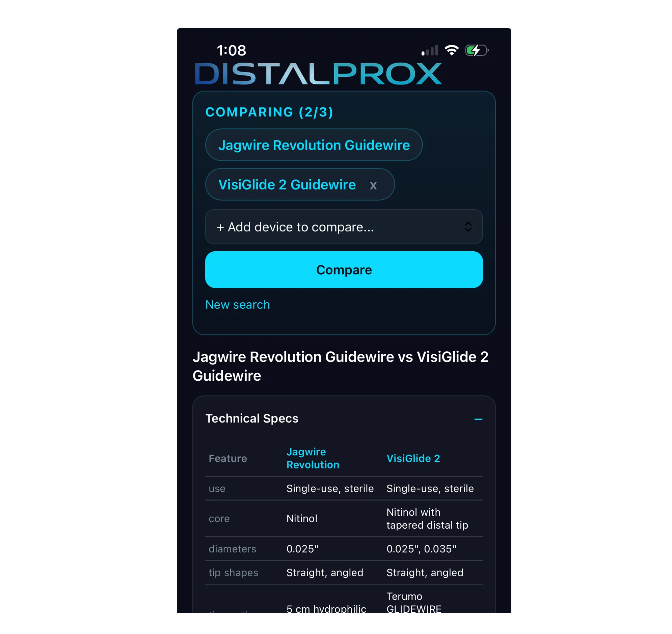Click the COMPARING (2/3) heading

point(269,112)
